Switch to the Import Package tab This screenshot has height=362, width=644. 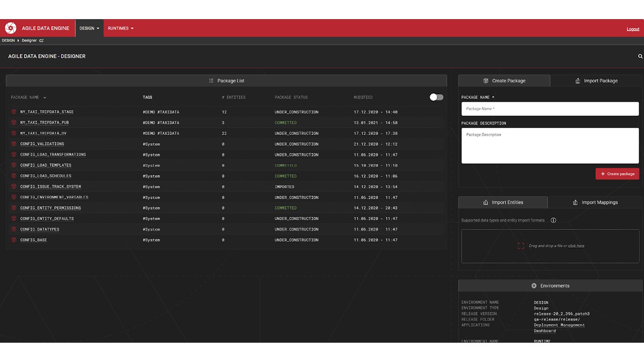(x=601, y=80)
